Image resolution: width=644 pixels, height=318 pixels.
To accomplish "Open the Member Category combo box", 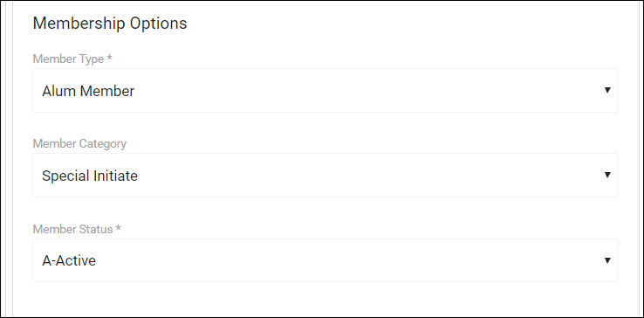I will pyautogui.click(x=325, y=176).
